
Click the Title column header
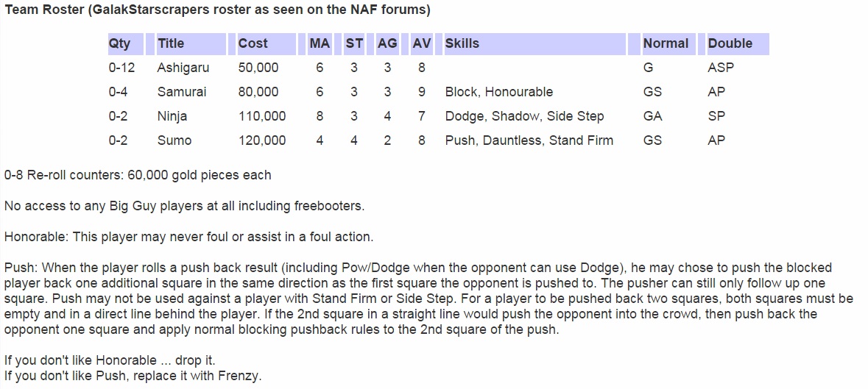point(171,43)
